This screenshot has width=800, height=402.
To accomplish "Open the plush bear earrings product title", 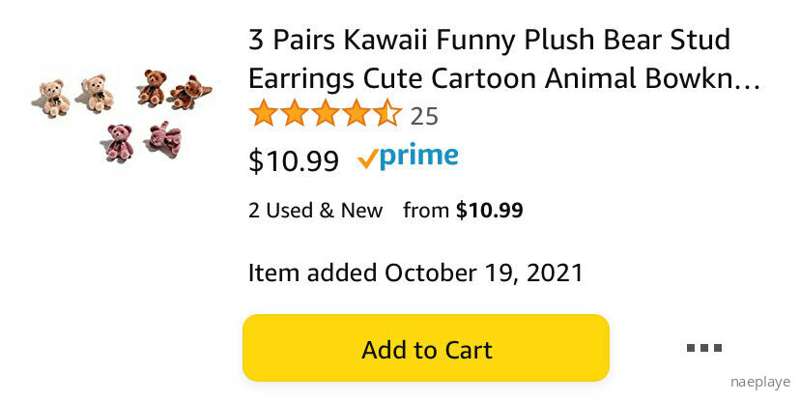I will coord(504,59).
